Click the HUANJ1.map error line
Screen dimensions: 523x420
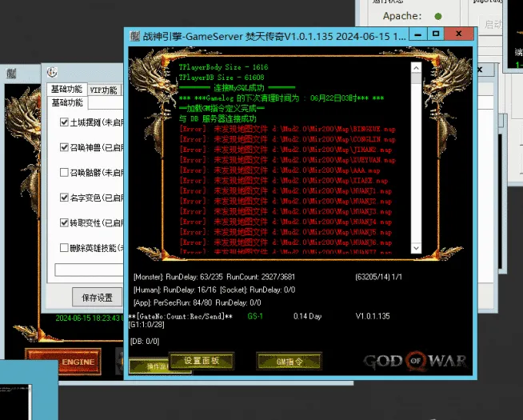pyautogui.click(x=285, y=191)
